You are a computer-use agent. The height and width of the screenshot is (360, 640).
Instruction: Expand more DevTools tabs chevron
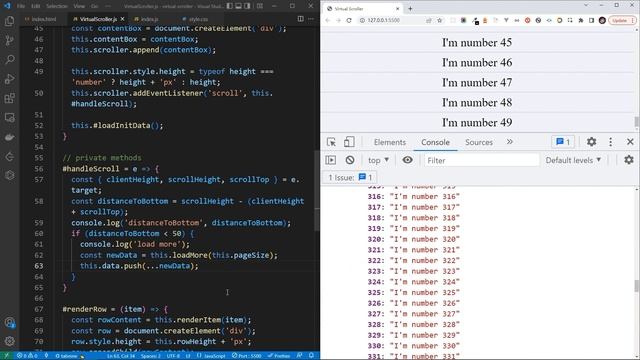[509, 142]
